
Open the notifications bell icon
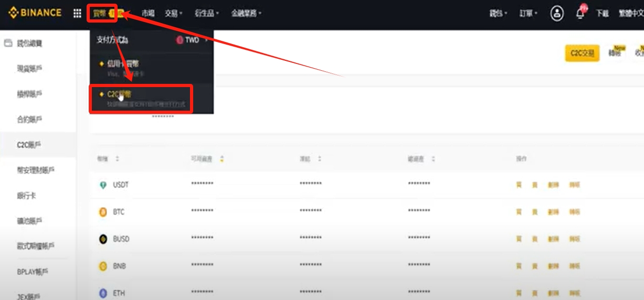pos(580,13)
